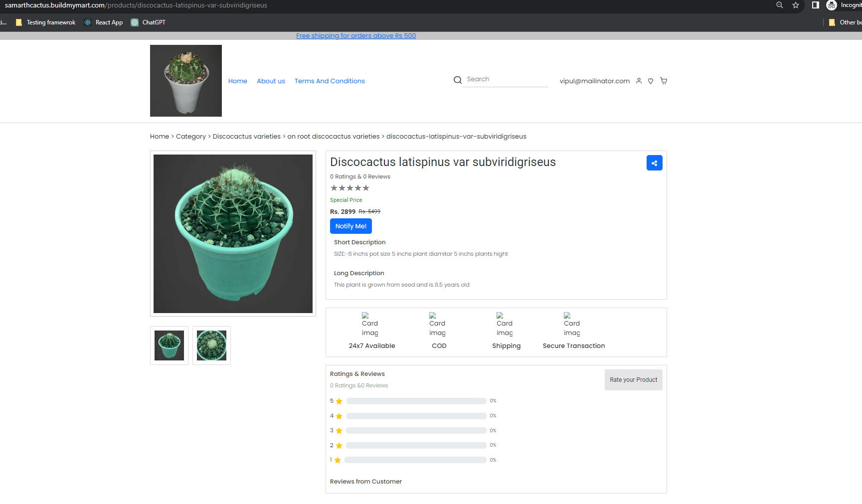Click the Shipping card image
This screenshot has width=862, height=504.
click(x=505, y=325)
